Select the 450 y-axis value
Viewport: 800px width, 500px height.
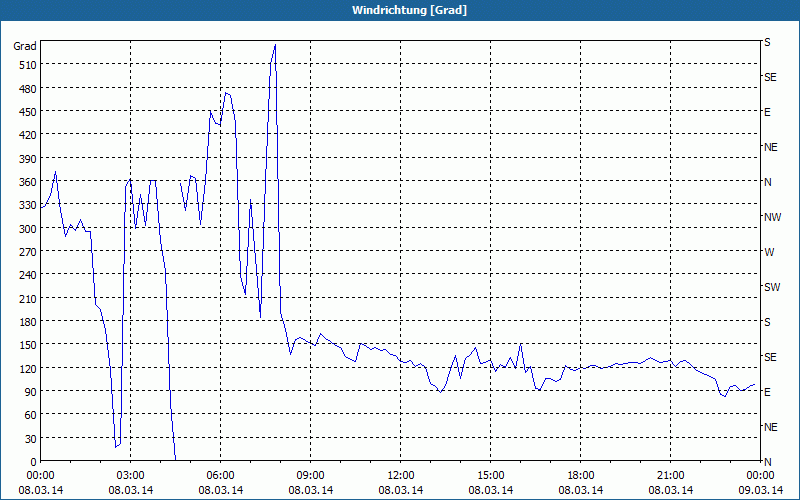(27, 112)
